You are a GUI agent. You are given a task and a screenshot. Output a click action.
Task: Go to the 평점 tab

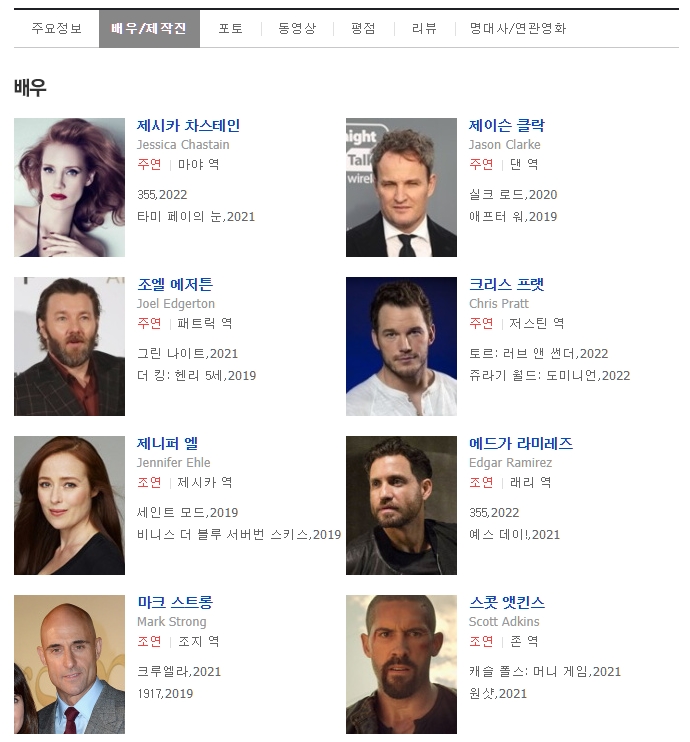point(363,28)
